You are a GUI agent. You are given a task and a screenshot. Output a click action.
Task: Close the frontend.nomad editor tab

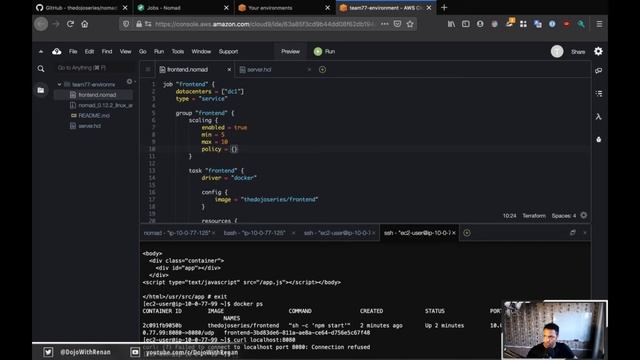[229, 69]
